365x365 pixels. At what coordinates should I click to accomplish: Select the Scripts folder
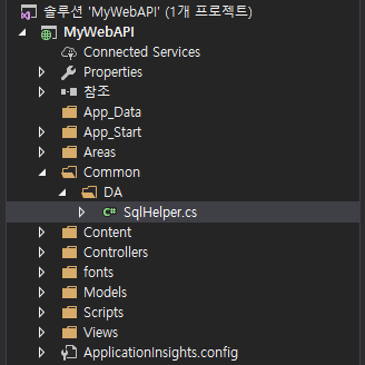(103, 313)
